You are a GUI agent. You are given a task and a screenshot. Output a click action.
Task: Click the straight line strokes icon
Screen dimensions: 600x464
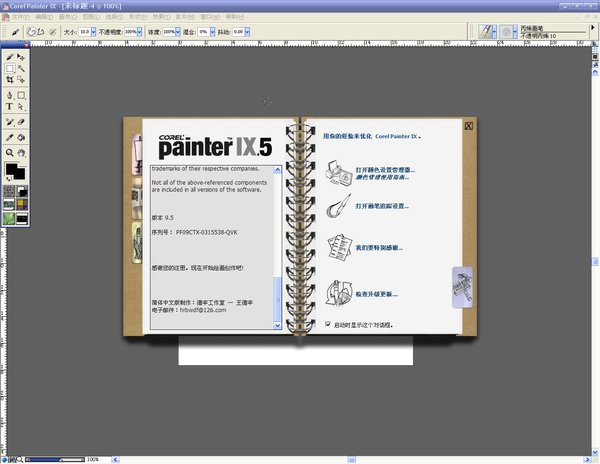point(41,32)
